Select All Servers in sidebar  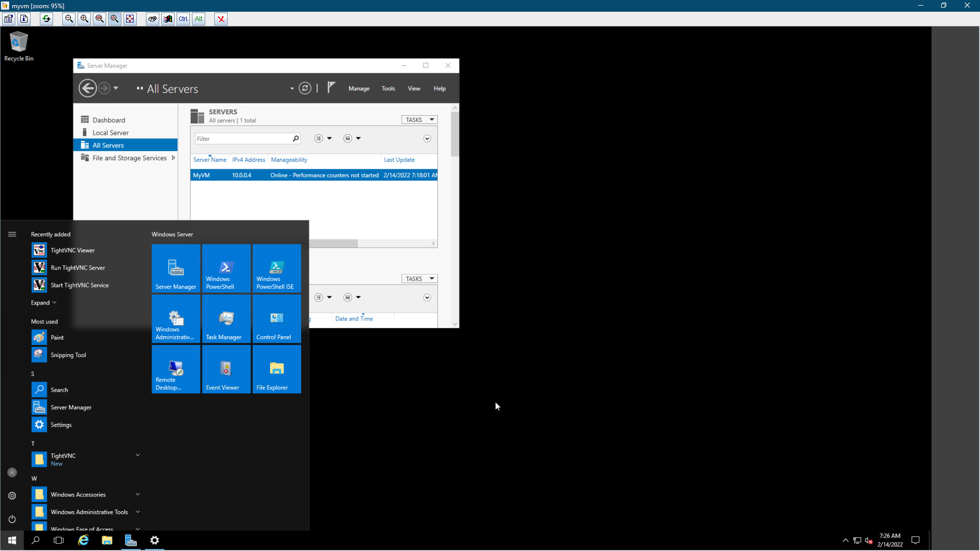pos(126,145)
